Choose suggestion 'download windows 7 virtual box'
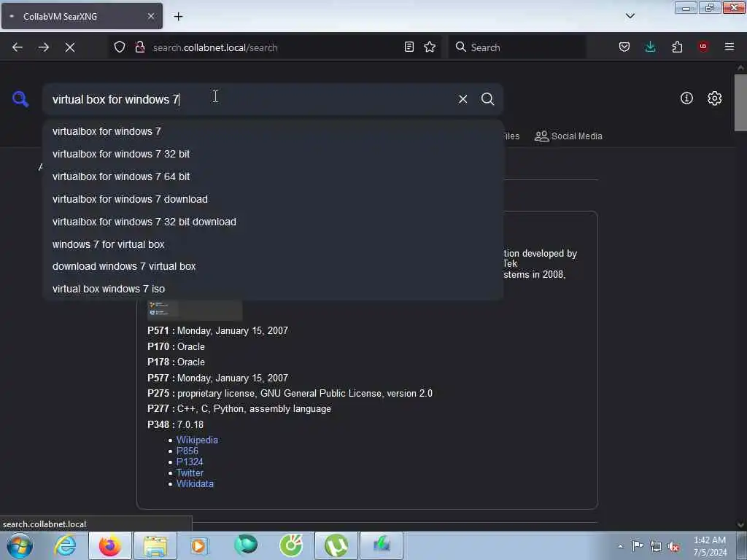The height and width of the screenshot is (560, 747). (x=273, y=267)
